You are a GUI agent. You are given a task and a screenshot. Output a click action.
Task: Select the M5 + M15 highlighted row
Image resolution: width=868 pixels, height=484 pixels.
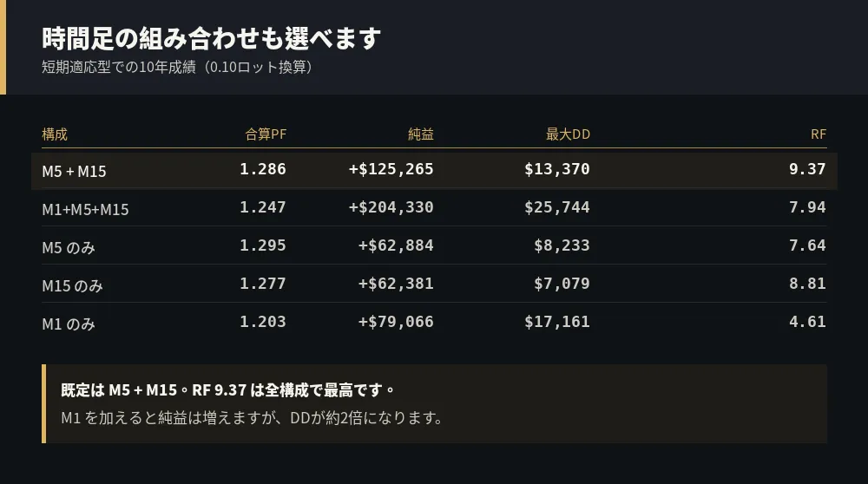pyautogui.click(x=434, y=171)
